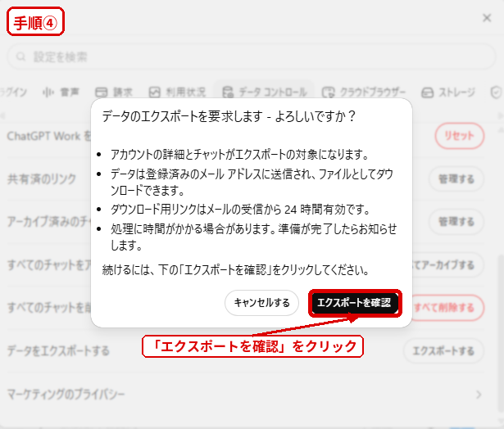This screenshot has width=504, height=429.
Task: Click the tabs scroll-right arrow
Action: 500,115
